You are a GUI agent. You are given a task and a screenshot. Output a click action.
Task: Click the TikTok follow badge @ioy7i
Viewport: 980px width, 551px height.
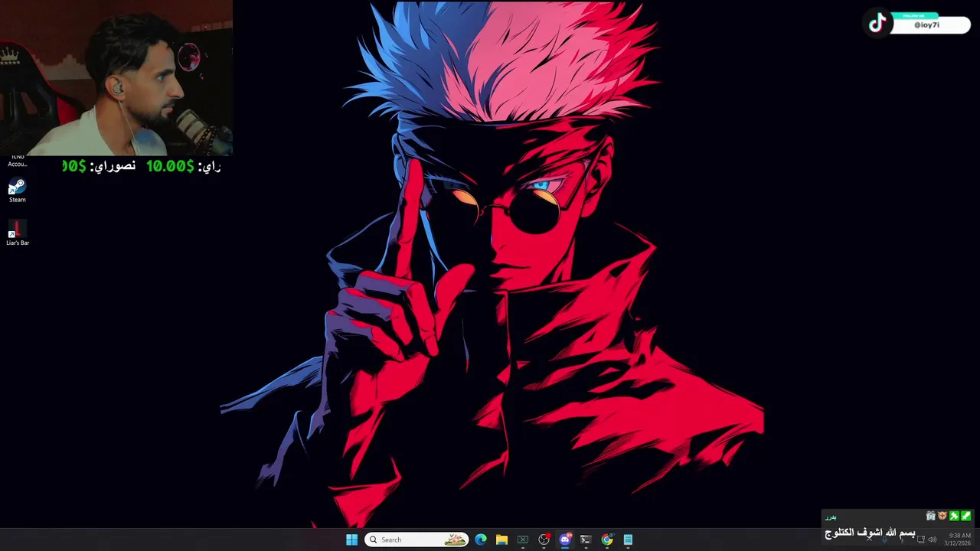pos(917,23)
